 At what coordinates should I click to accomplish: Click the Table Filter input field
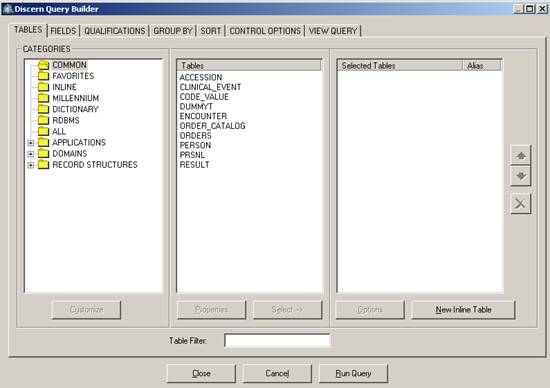[x=277, y=341]
